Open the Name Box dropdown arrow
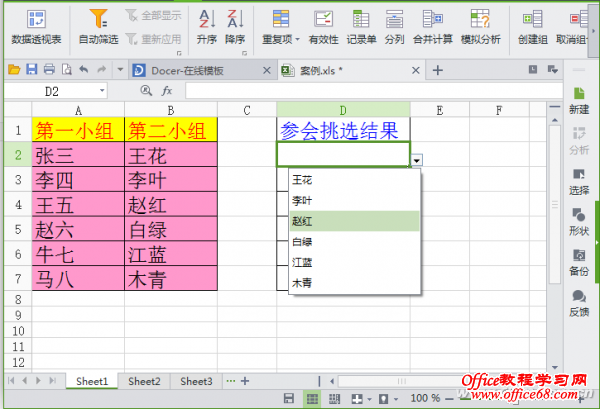The image size is (600, 409). pos(102,91)
